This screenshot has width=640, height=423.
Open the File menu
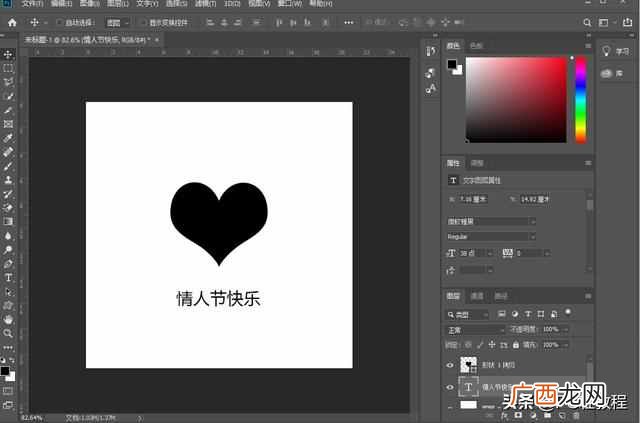[x=32, y=3]
